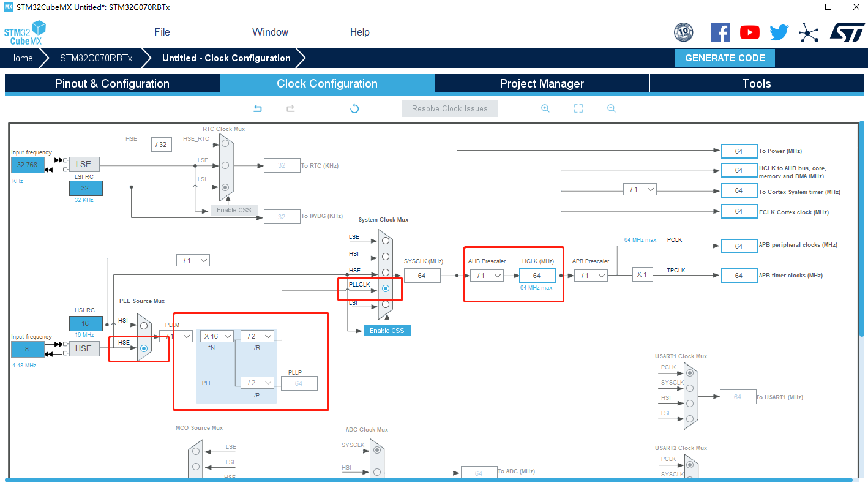Click the ST logo icon

[847, 32]
